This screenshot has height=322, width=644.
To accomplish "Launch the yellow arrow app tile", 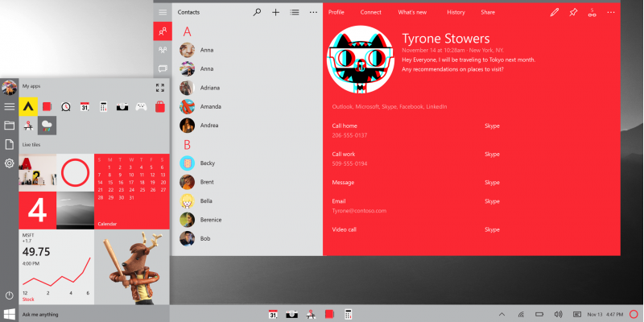I will 28,107.
